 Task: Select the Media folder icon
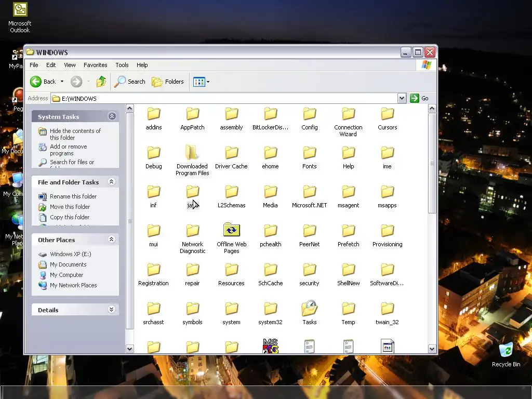270,192
